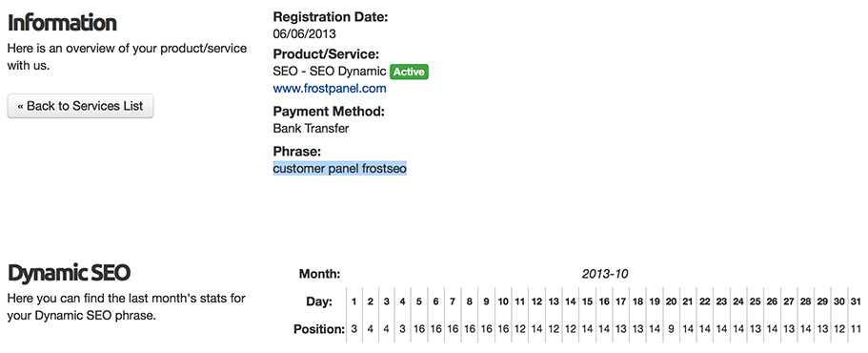Click the green Active status badge
Viewport: 868px width, 353px height.
[x=409, y=73]
